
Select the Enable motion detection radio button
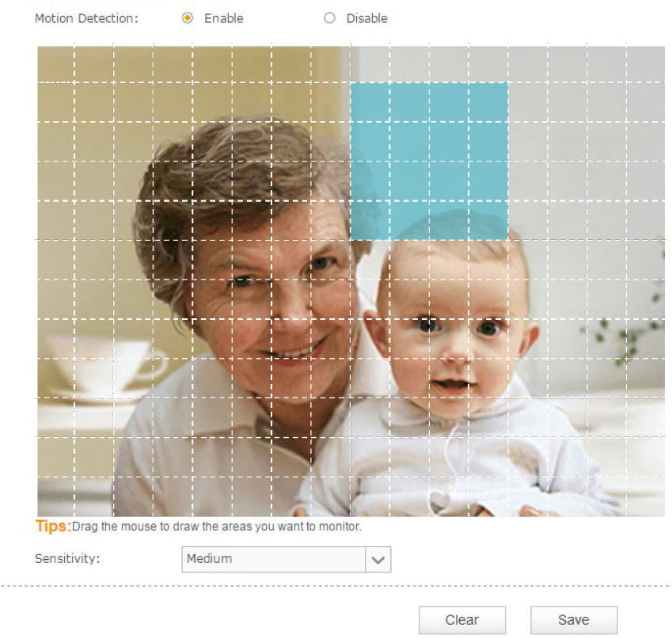pyautogui.click(x=188, y=18)
